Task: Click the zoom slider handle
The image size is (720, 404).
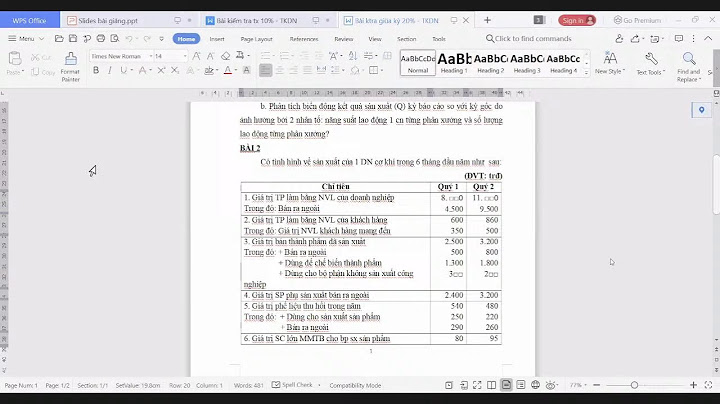Action: (634, 385)
